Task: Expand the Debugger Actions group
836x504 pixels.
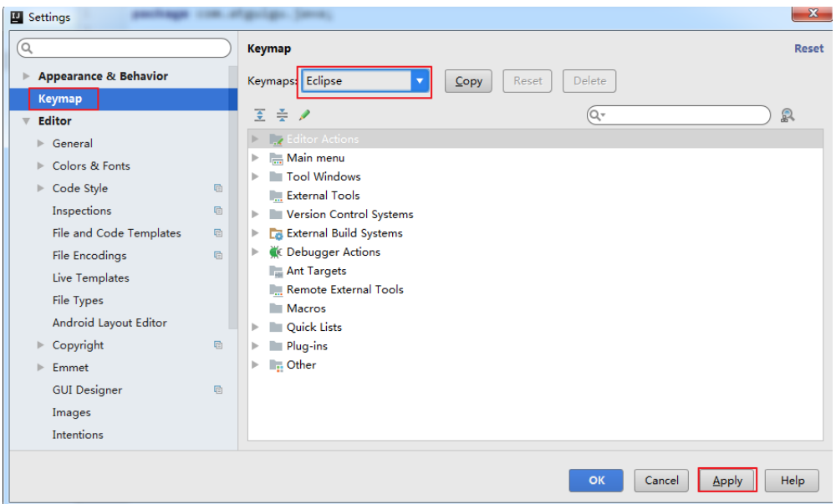Action: [255, 252]
